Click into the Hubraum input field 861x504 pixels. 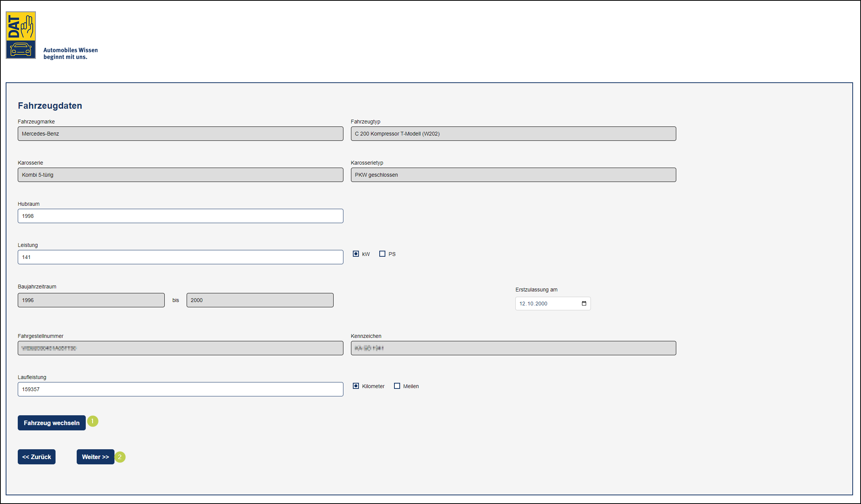[x=180, y=216]
